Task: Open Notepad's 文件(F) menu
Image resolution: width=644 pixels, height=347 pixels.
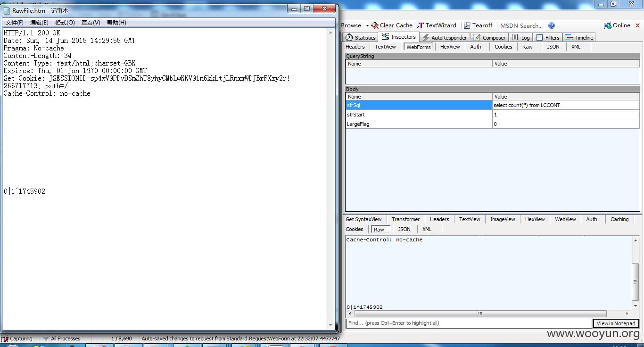Action: coord(15,23)
